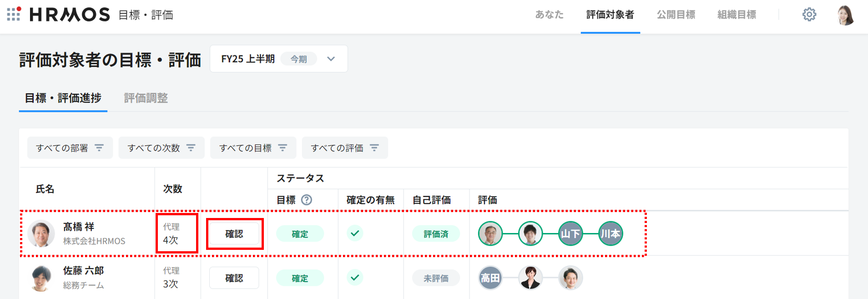Open the すべての次数 filter

(x=161, y=148)
